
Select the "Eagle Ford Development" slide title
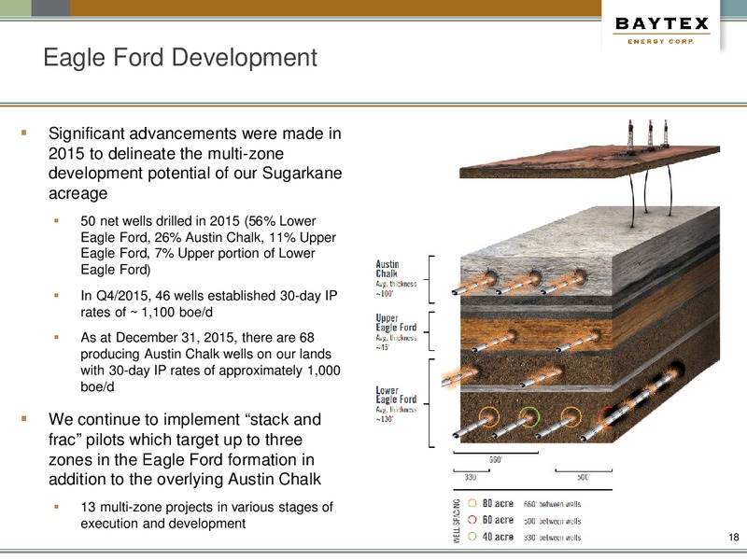click(x=180, y=58)
